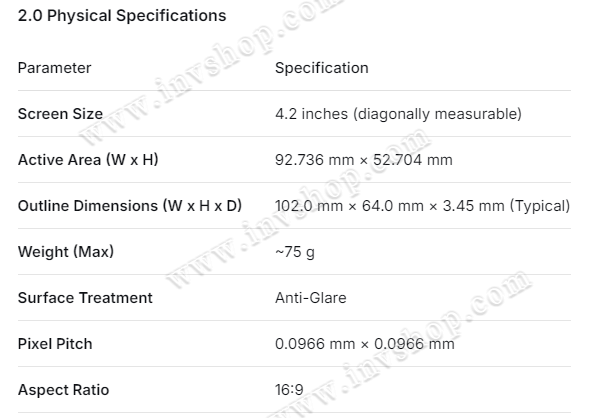This screenshot has width=610, height=418.
Task: Click the '(Typical)' note in outline dimensions
Action: tap(540, 206)
